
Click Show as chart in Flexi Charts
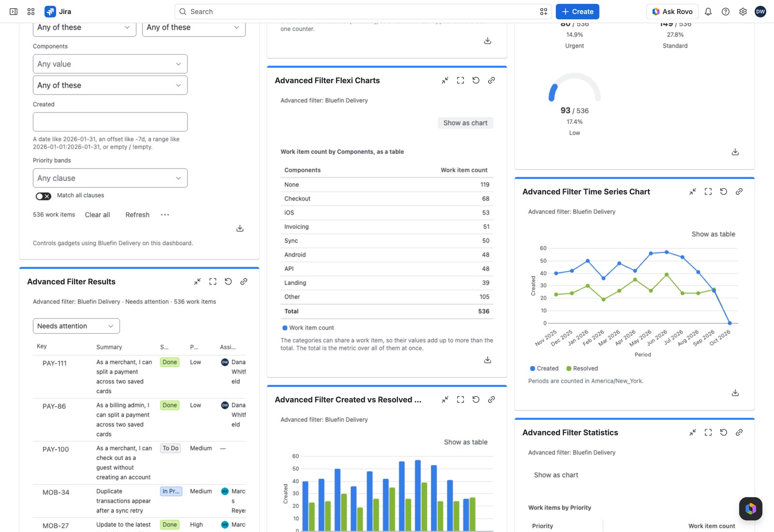point(465,123)
